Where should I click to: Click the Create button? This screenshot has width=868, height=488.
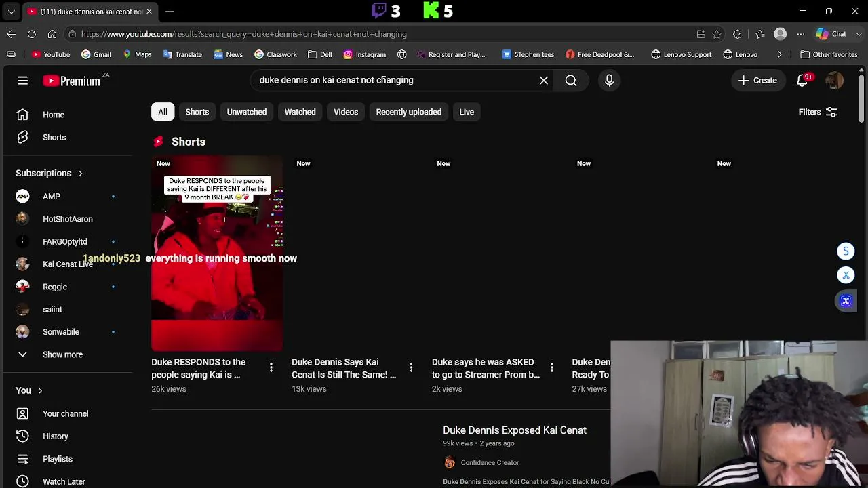[758, 81]
